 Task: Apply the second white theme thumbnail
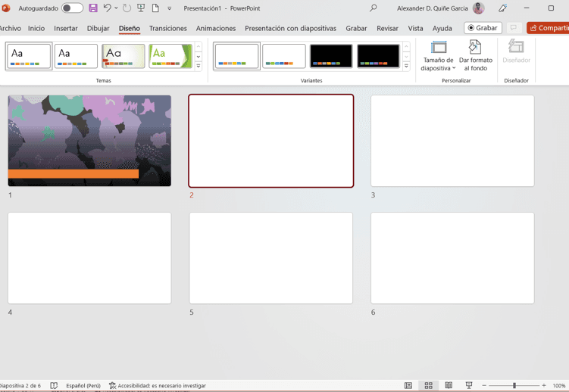(x=76, y=56)
